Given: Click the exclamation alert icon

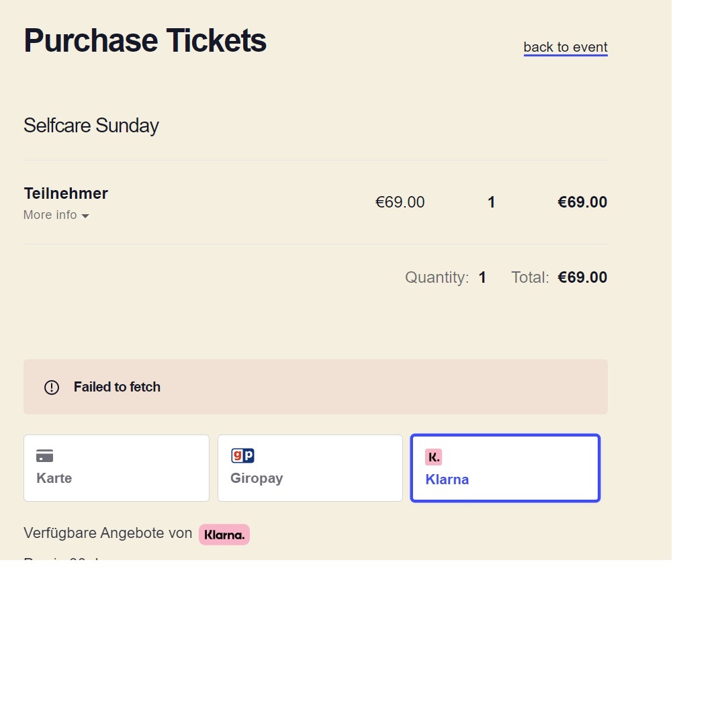Looking at the screenshot, I should pyautogui.click(x=52, y=388).
